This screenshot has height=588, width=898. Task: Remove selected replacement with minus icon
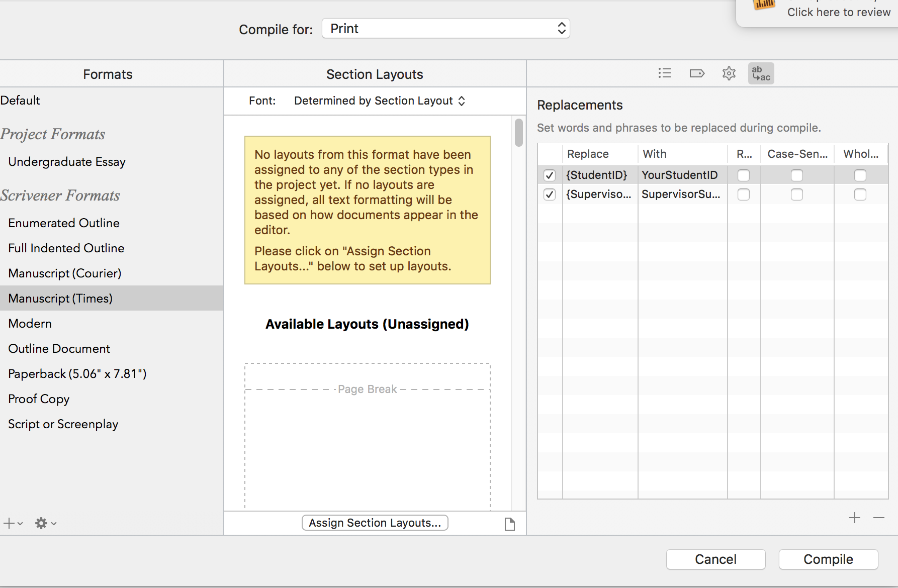point(879,518)
